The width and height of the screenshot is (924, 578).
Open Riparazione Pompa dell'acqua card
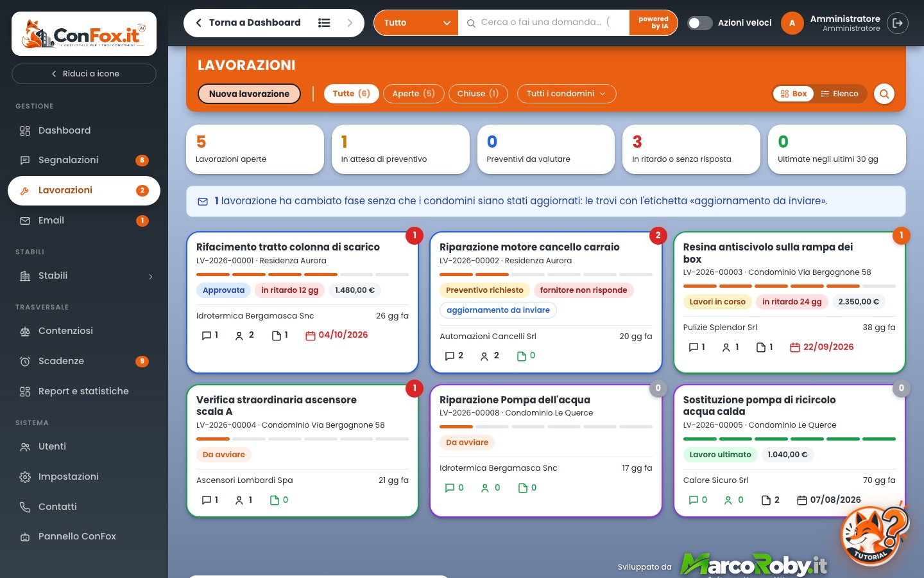click(546, 450)
